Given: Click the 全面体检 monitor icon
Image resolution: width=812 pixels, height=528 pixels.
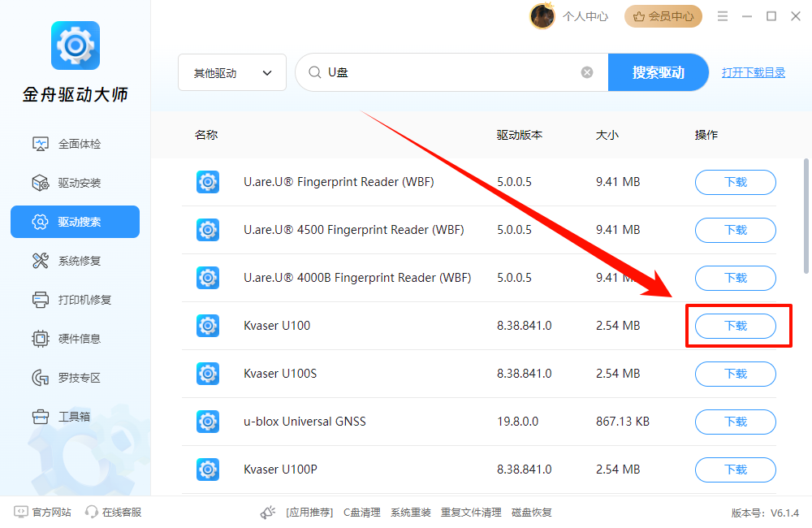Looking at the screenshot, I should [x=41, y=144].
